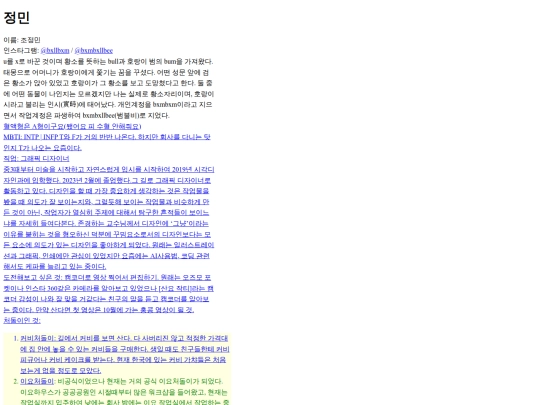Click the 커비처돌이 list item link

pos(125,354)
